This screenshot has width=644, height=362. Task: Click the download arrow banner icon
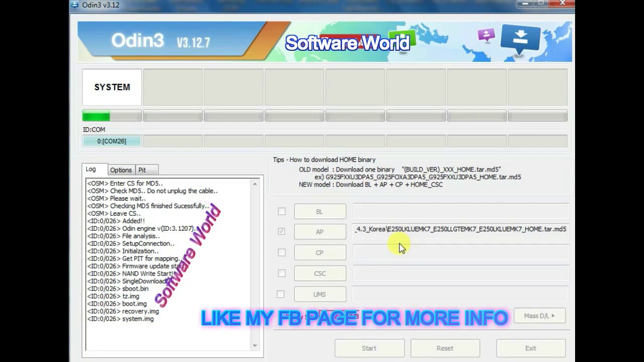pos(520,40)
